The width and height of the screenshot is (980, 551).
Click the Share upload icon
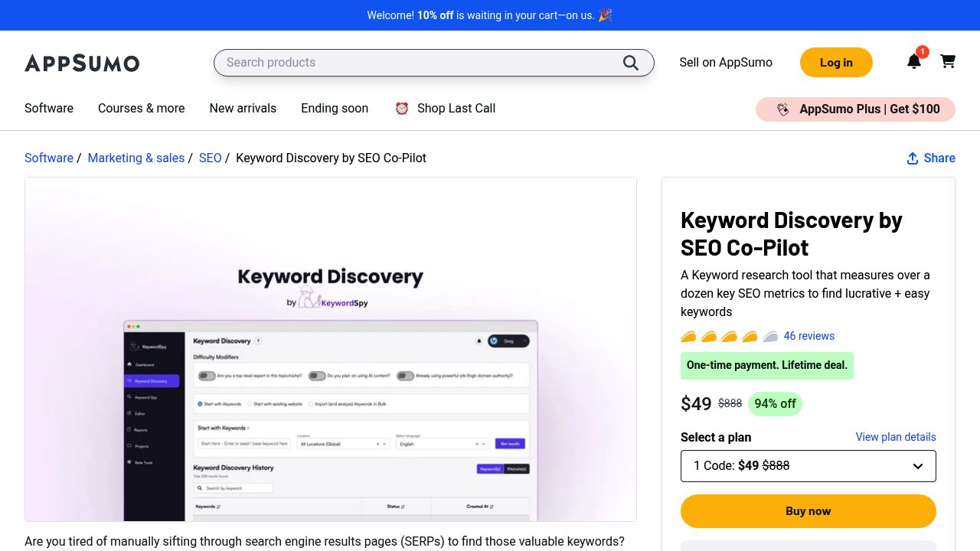(913, 158)
